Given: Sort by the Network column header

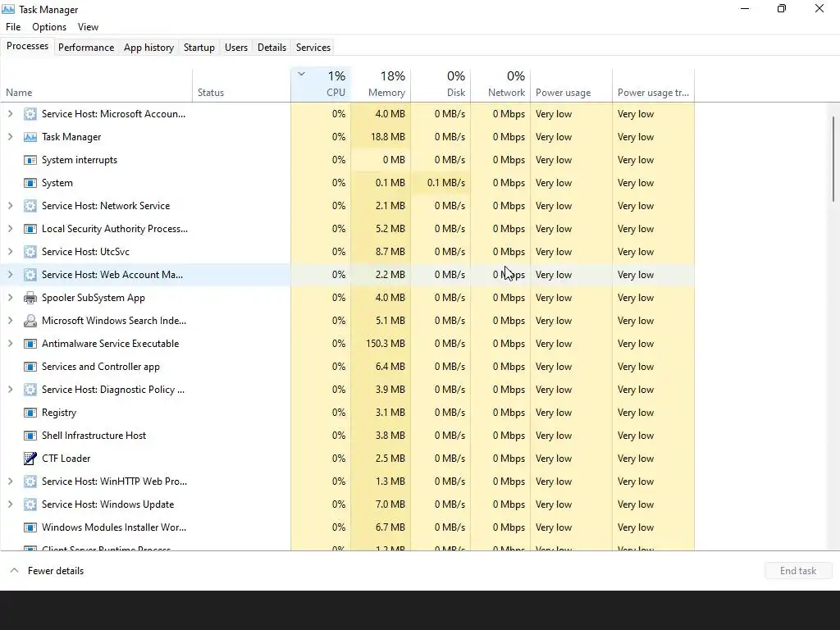Looking at the screenshot, I should tap(501, 85).
